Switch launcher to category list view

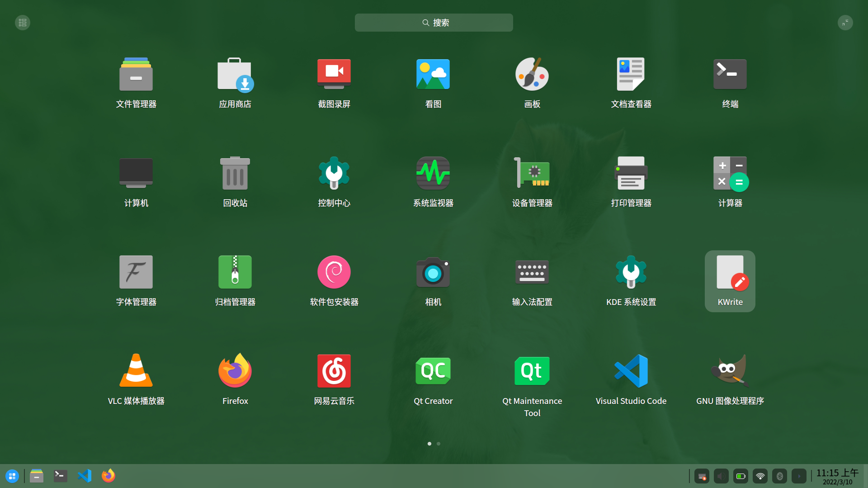coord(23,23)
